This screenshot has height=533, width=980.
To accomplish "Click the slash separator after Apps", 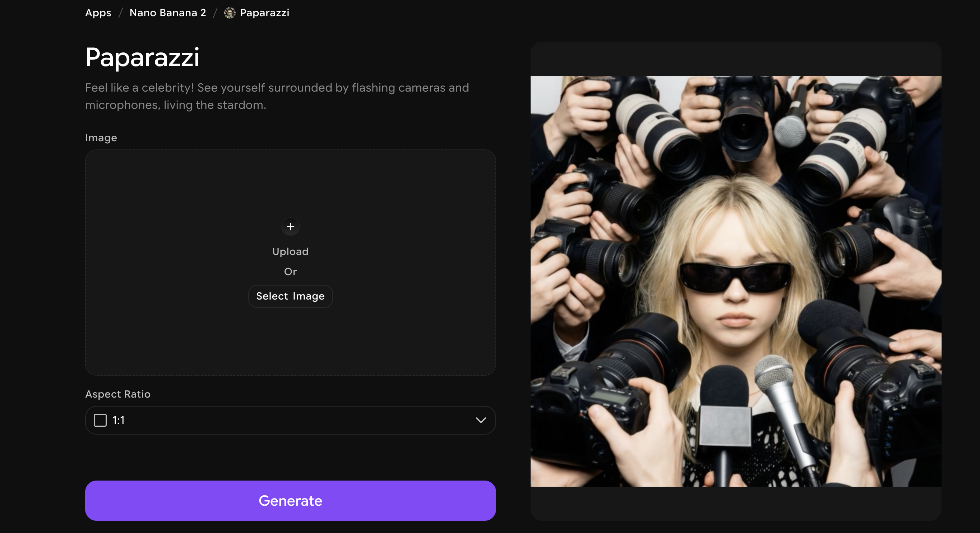I will coord(121,13).
